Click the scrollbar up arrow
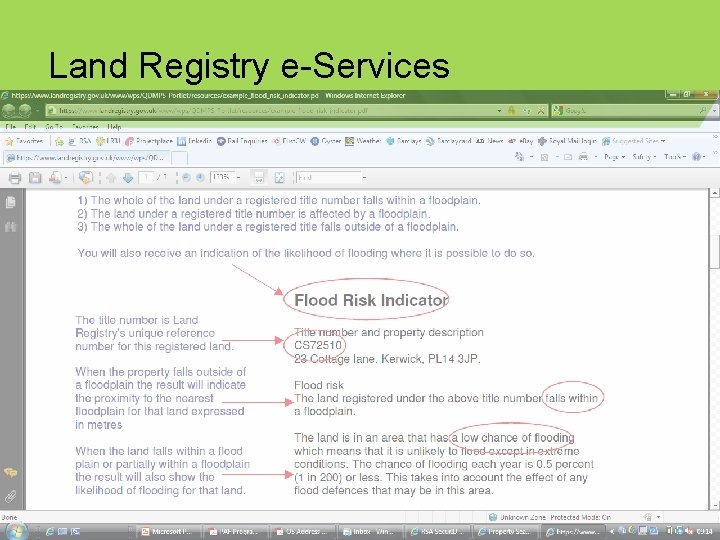This screenshot has width=720, height=540. click(x=714, y=193)
